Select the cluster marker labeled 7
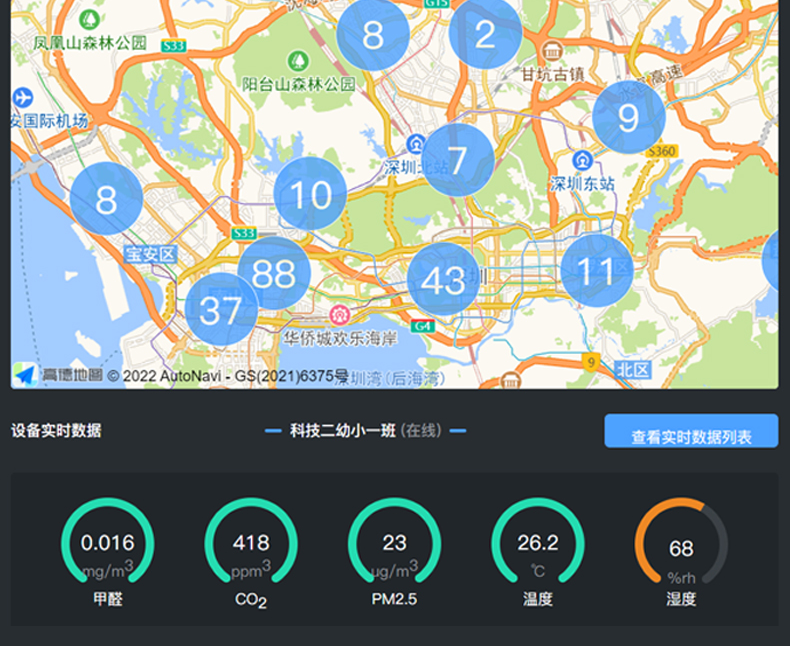Viewport: 790px width, 646px height. click(458, 160)
